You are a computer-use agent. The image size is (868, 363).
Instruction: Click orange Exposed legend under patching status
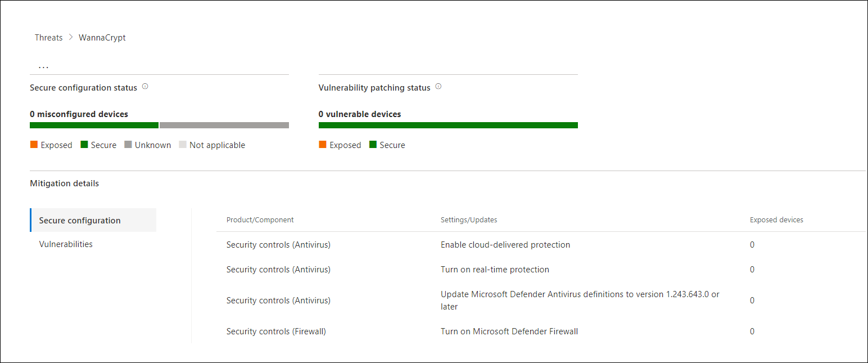[323, 145]
